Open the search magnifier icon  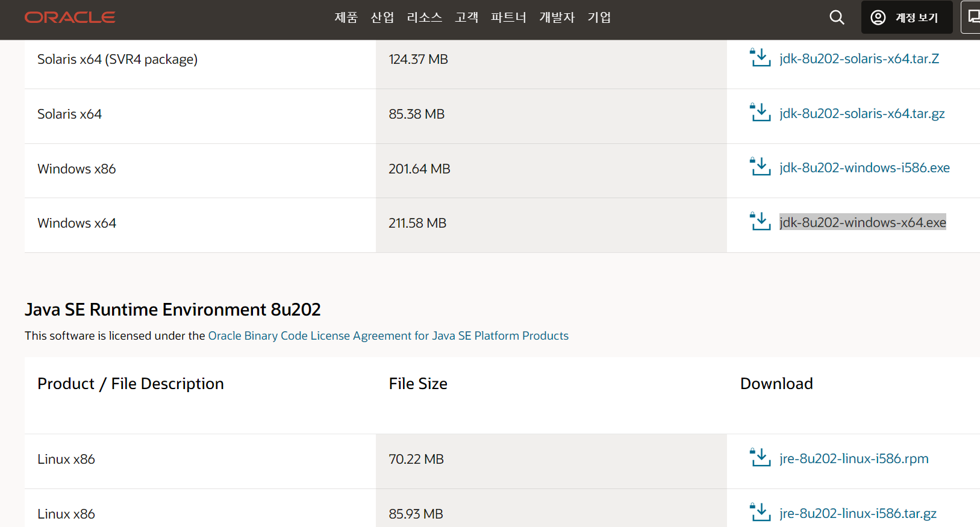[837, 17]
